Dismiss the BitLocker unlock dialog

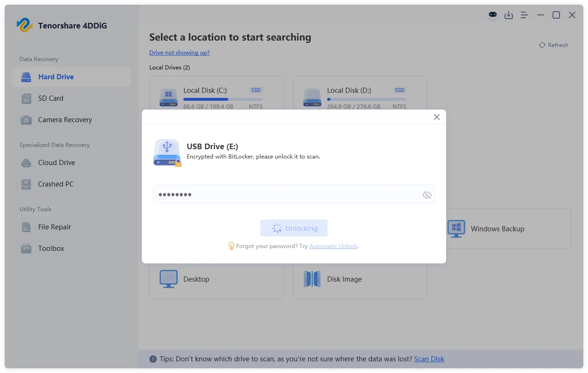(x=436, y=117)
